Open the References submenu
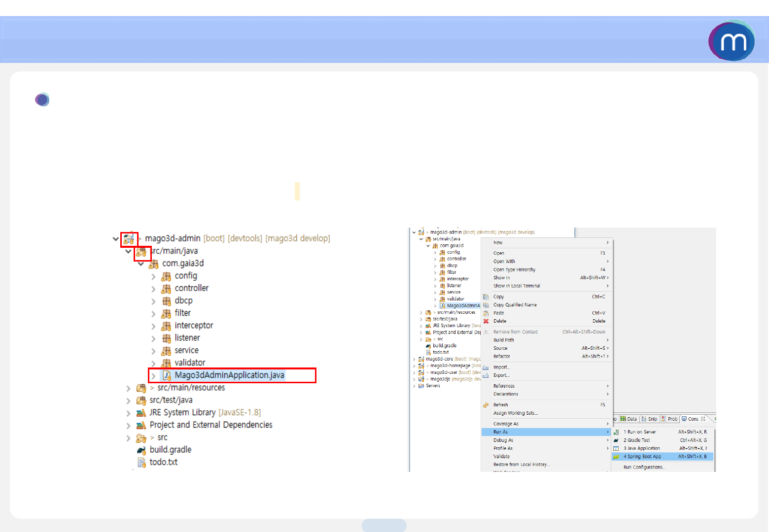Viewport: 769px width, 532px height. point(547,386)
